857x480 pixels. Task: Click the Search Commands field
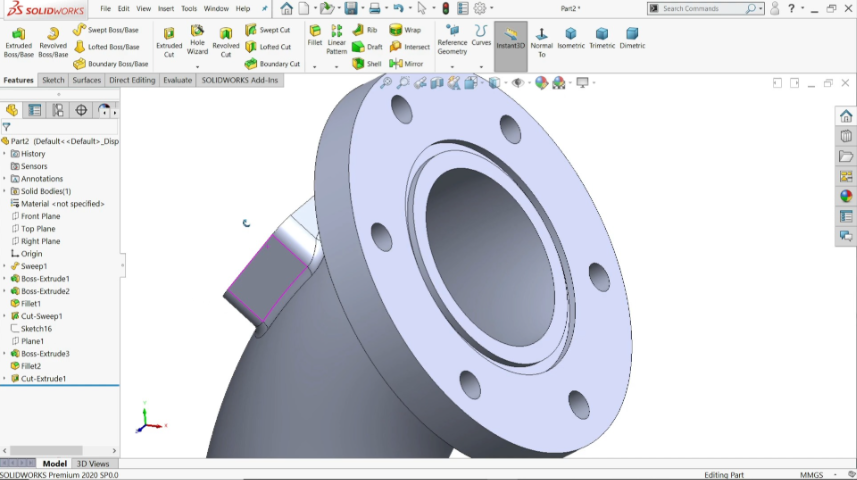(704, 8)
